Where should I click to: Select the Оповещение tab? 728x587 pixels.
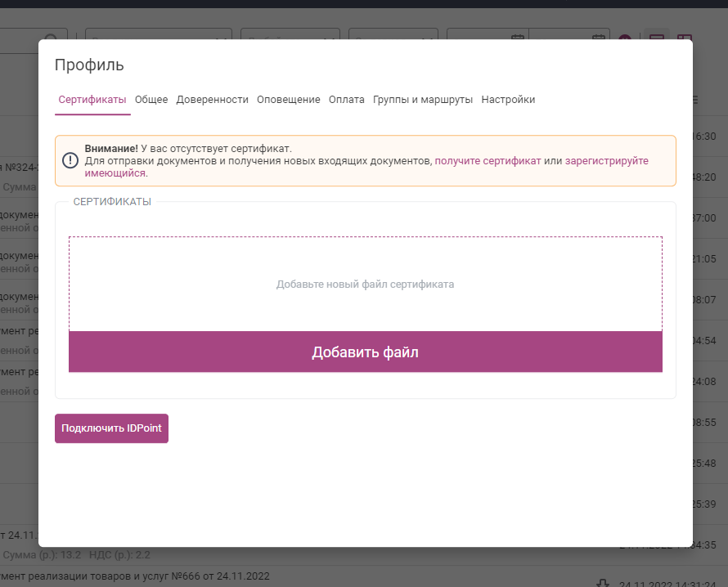(288, 100)
